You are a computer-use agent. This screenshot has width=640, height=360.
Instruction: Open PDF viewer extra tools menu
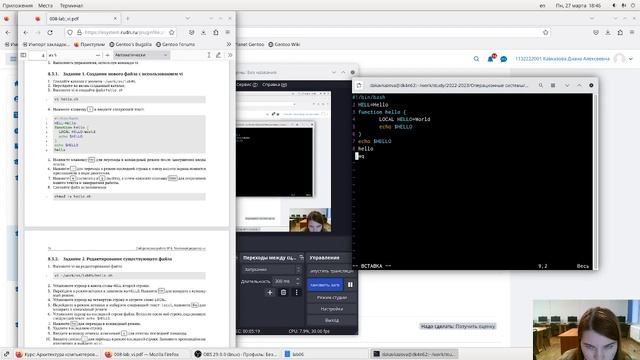230,55
